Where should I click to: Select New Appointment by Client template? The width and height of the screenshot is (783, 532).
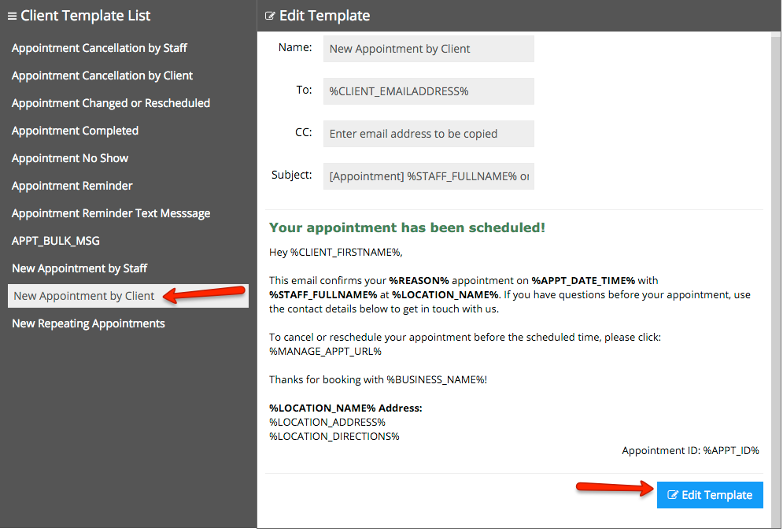click(84, 296)
